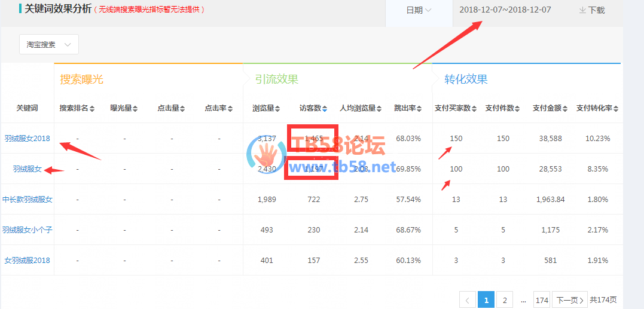Sort by 支付转化率 arrows
This screenshot has width=644, height=309.
pos(616,109)
